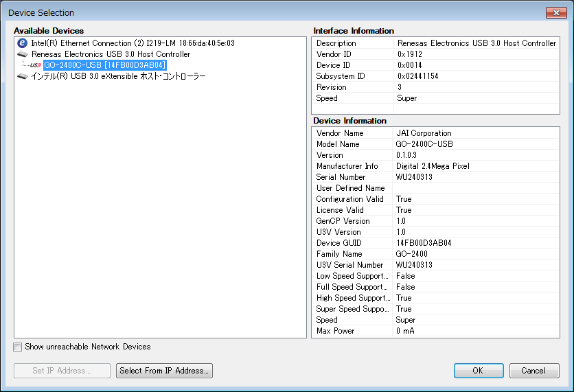Click U3V Serial Number value WU240313
The height and width of the screenshot is (392, 574).
[414, 265]
